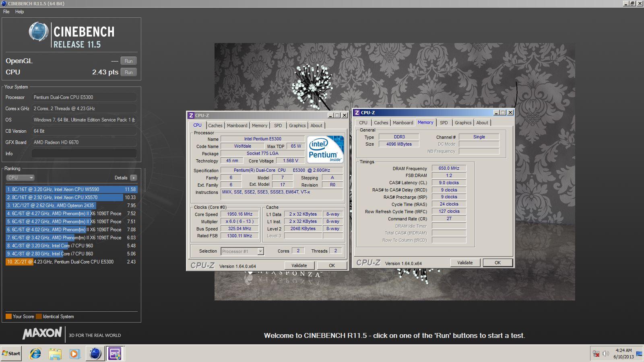
Task: Open Selection Processor #1 dropdown
Action: click(242, 251)
